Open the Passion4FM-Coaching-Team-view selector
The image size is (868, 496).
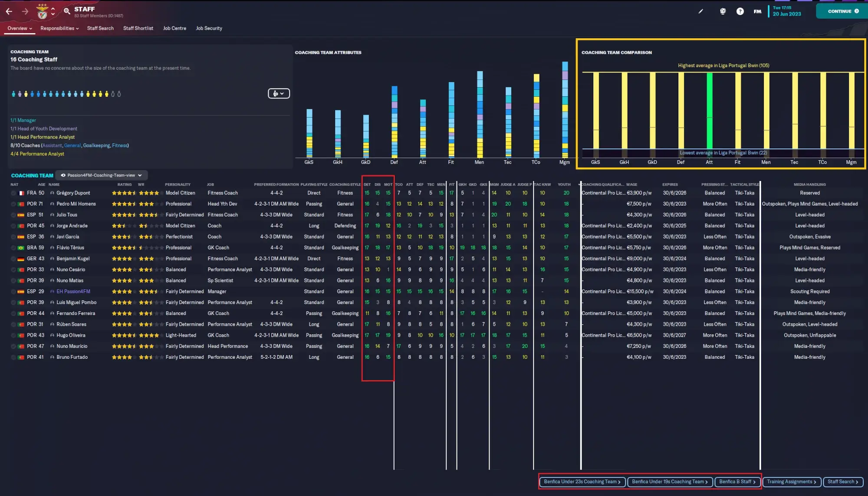click(x=102, y=175)
